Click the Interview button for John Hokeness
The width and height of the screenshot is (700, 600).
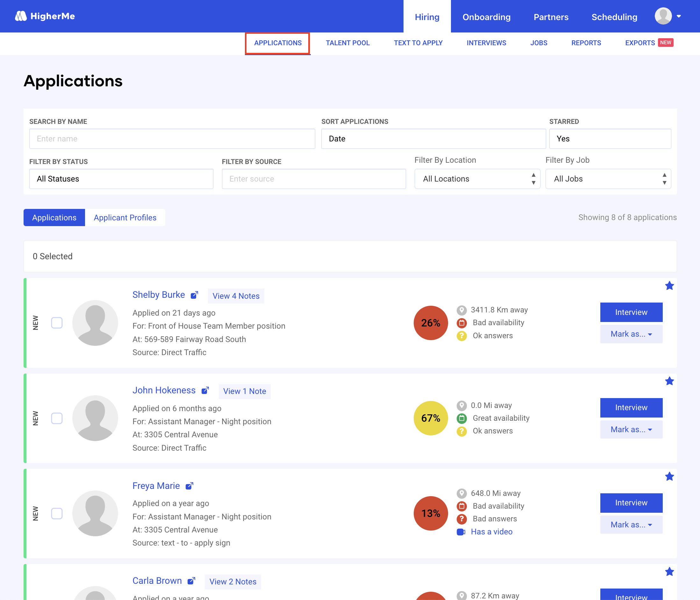click(x=631, y=407)
